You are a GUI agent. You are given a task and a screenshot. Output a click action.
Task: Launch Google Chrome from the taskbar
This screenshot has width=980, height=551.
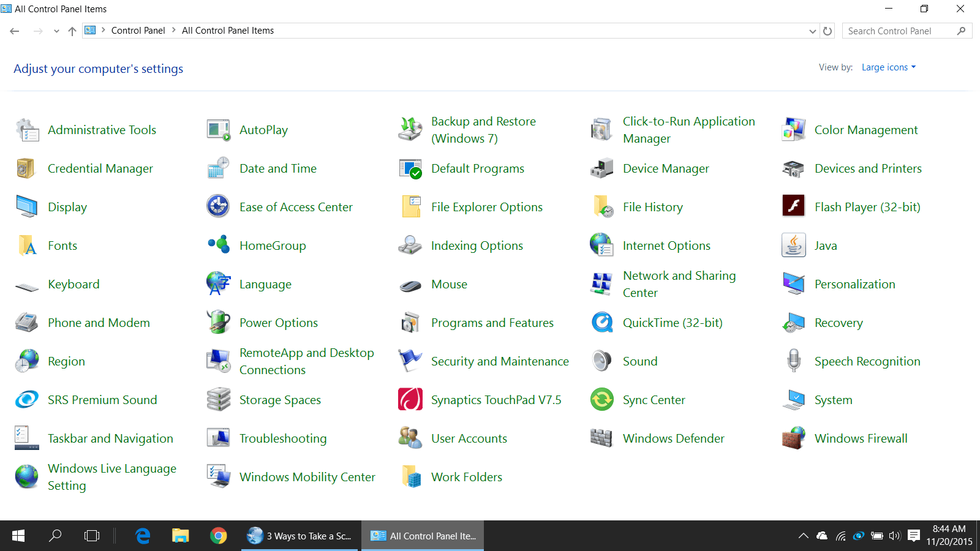pyautogui.click(x=218, y=536)
